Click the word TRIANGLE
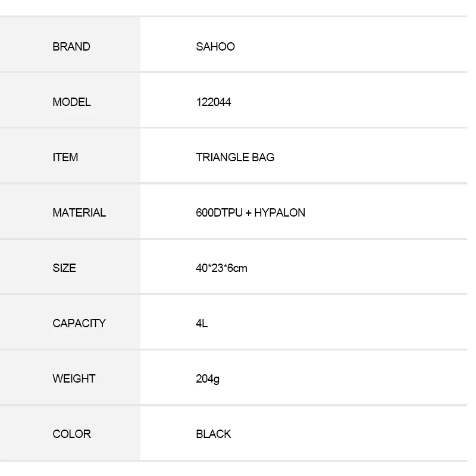Screen dimensions: 476x476 pyautogui.click(x=224, y=158)
